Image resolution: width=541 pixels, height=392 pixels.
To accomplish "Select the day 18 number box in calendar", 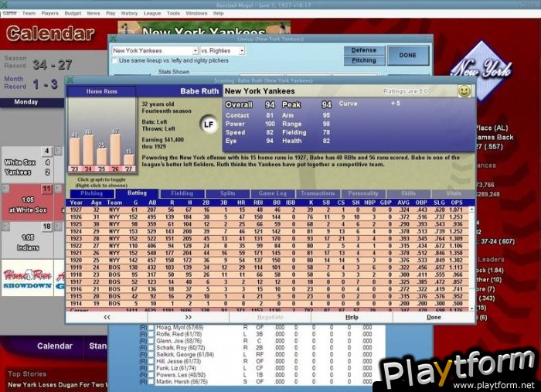I will (x=46, y=227).
